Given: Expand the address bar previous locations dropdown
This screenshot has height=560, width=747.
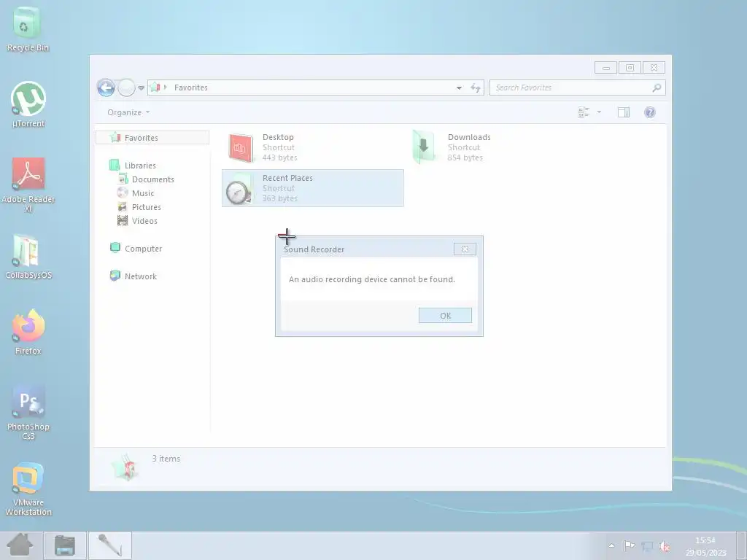Looking at the screenshot, I should [459, 87].
